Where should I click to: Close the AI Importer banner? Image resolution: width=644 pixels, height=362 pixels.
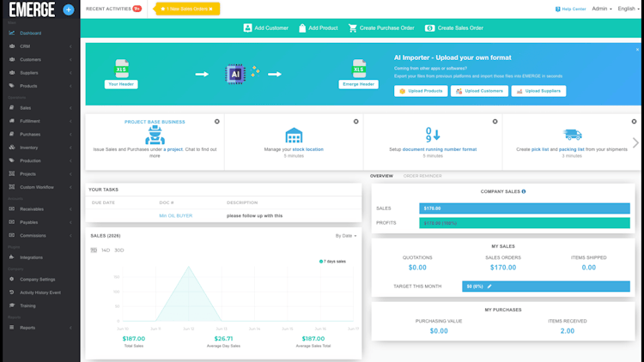click(637, 50)
